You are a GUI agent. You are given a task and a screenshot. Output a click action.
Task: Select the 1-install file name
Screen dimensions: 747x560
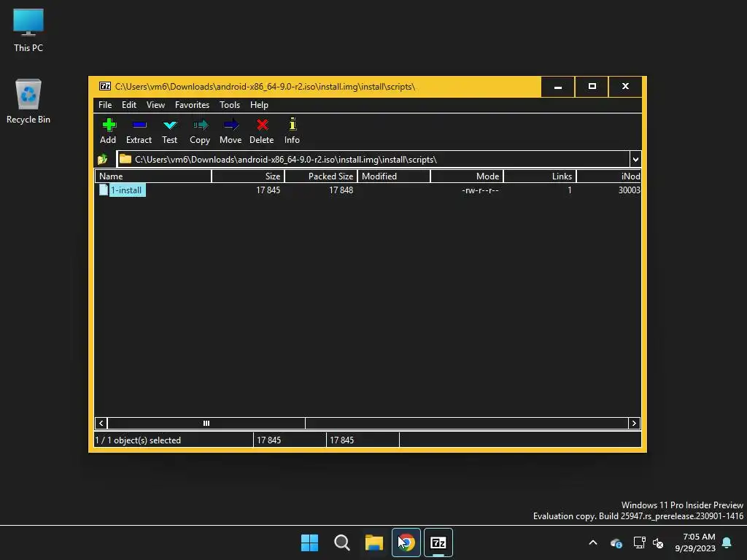[126, 190]
